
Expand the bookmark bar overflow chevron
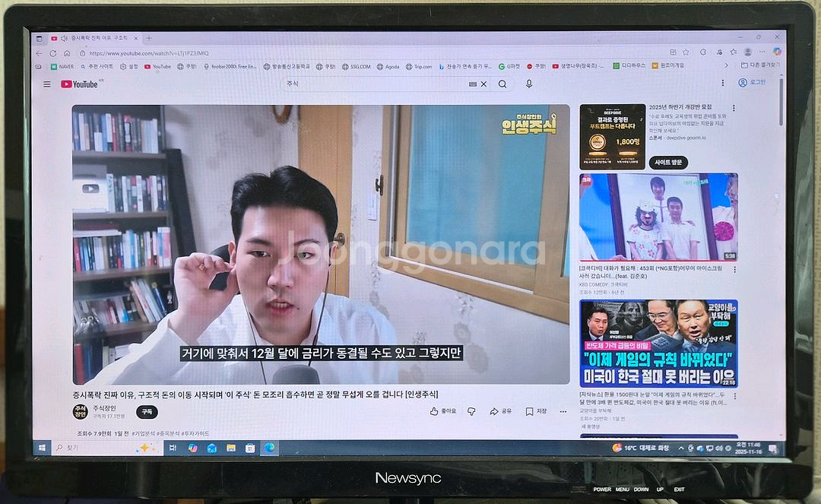point(726,66)
